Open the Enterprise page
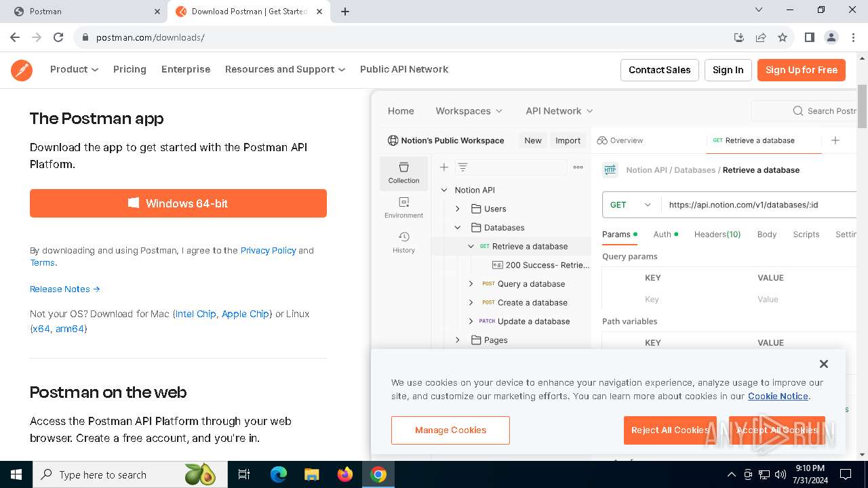 (186, 69)
